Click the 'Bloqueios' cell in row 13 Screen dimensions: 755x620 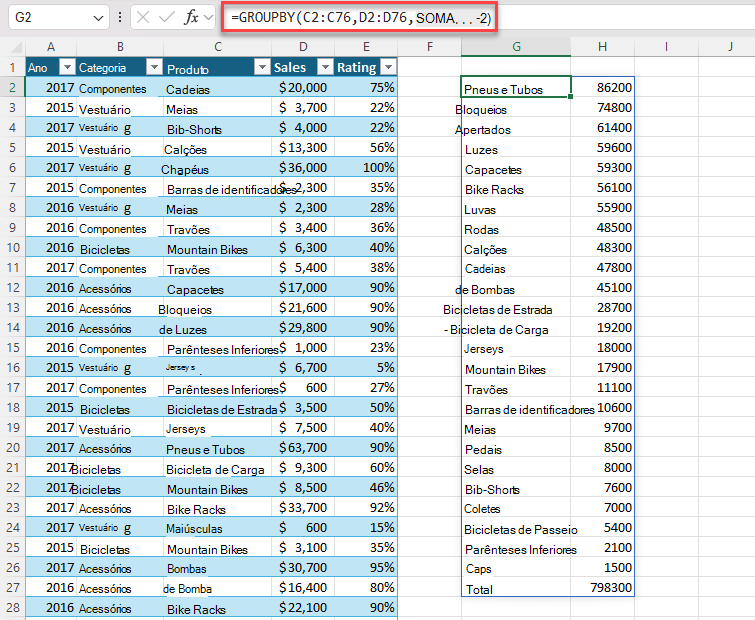[x=218, y=308]
